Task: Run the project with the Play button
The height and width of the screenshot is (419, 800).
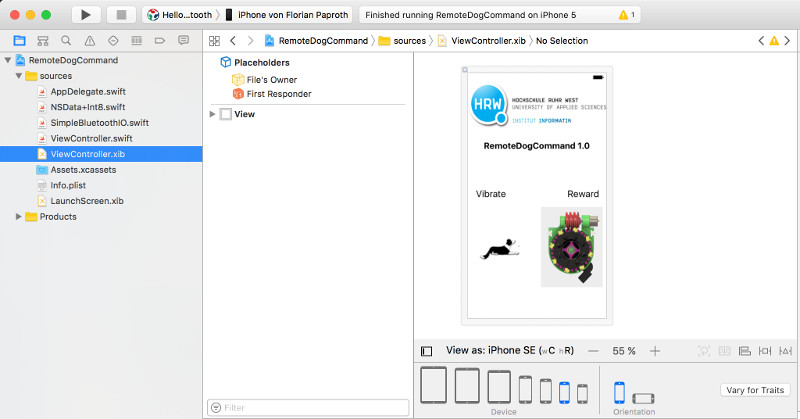Action: pos(86,15)
